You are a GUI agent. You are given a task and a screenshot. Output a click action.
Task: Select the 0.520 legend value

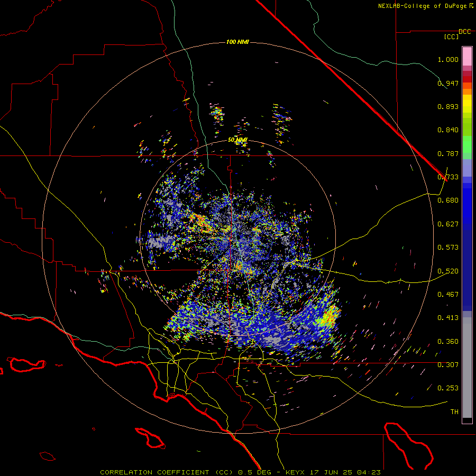click(x=448, y=271)
